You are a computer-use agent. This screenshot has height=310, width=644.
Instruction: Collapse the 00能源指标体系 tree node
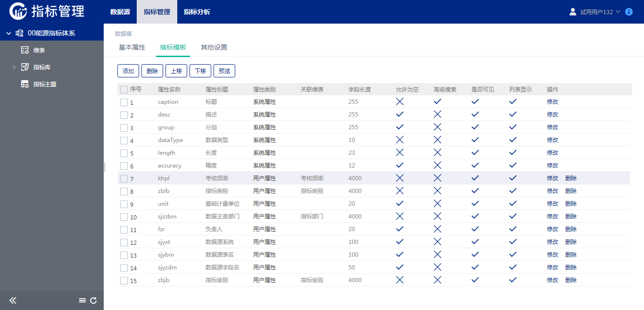[x=8, y=33]
